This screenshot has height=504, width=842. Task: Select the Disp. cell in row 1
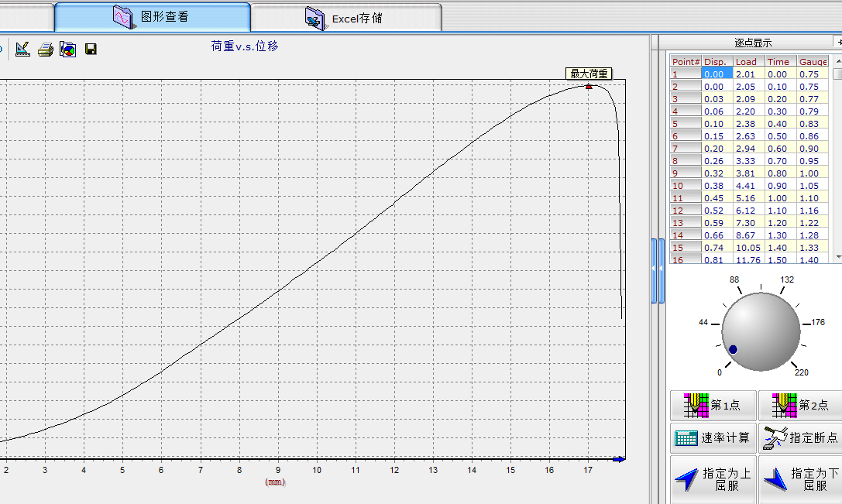(717, 74)
